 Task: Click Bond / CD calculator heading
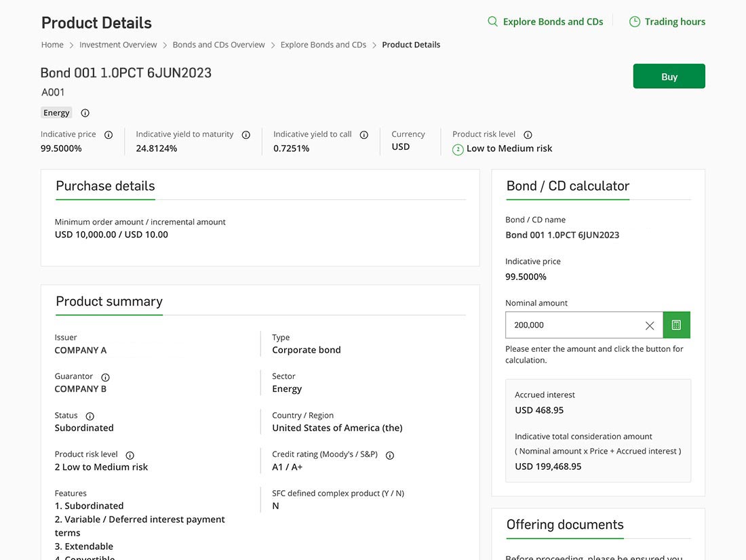568,186
